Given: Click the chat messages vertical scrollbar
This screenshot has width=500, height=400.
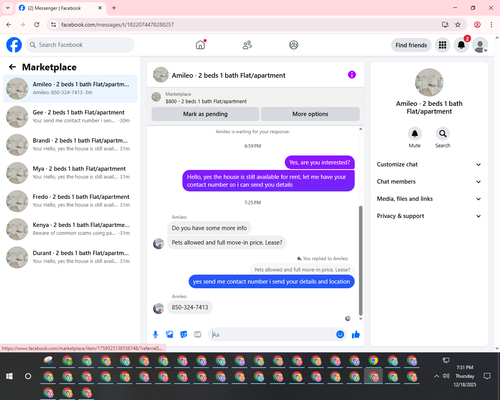Looking at the screenshot, I should [360, 261].
